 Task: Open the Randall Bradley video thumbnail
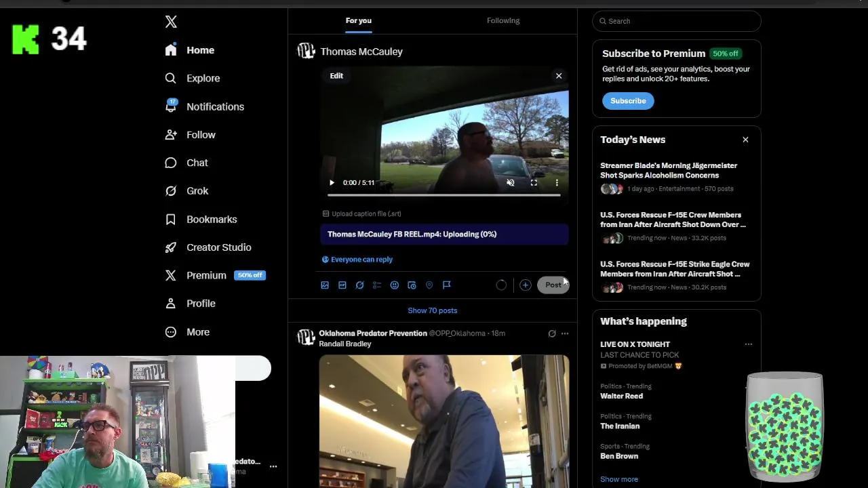(x=444, y=421)
